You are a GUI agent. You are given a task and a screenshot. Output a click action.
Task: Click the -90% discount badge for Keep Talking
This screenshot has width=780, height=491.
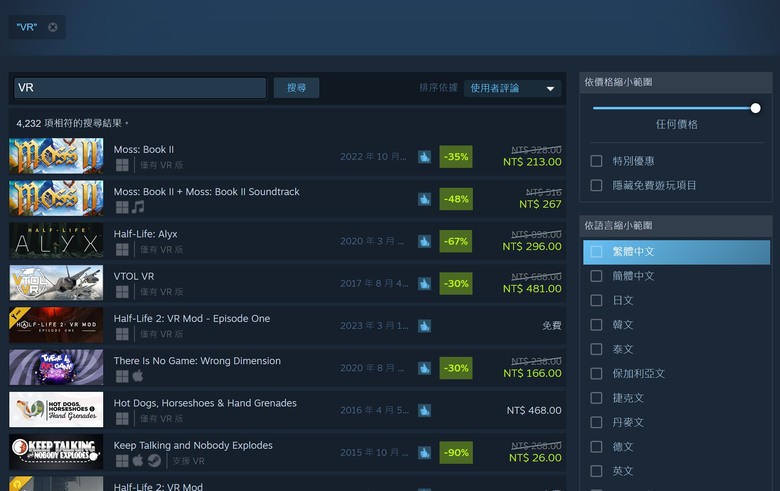tap(456, 453)
